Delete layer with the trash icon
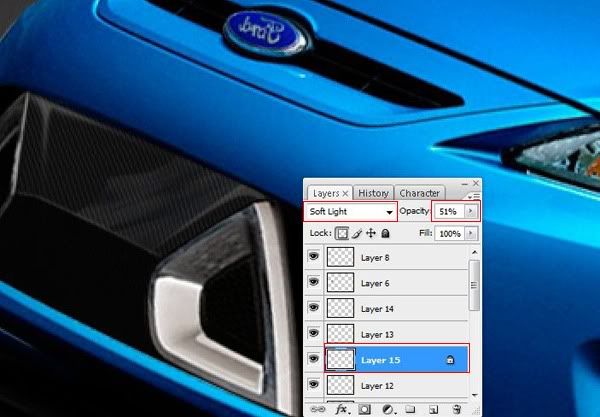Image resolution: width=600 pixels, height=417 pixels. (x=456, y=409)
